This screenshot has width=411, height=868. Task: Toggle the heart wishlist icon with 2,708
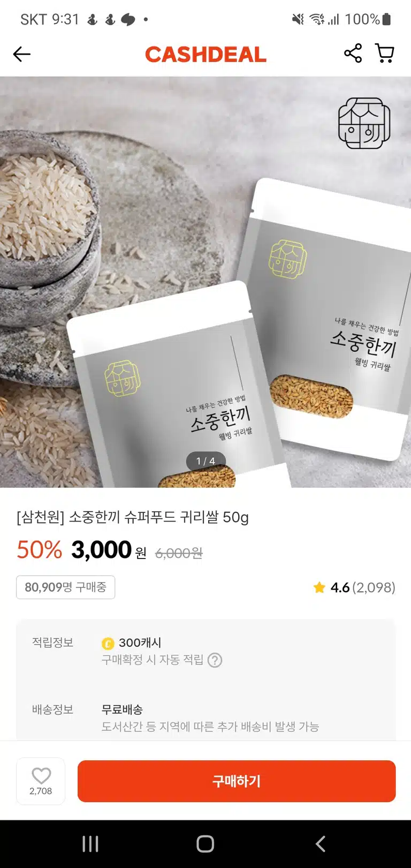pos(41,781)
